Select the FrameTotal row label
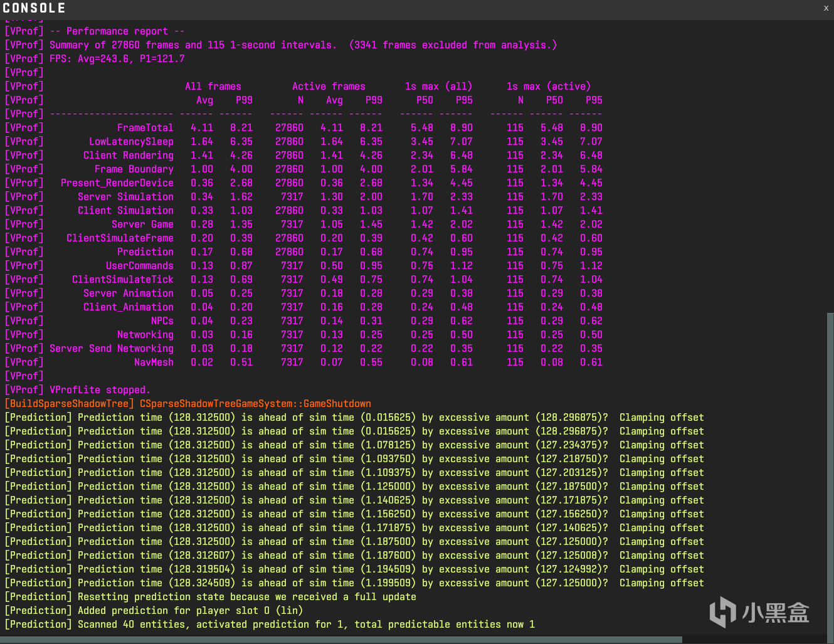834x644 pixels. pos(145,128)
